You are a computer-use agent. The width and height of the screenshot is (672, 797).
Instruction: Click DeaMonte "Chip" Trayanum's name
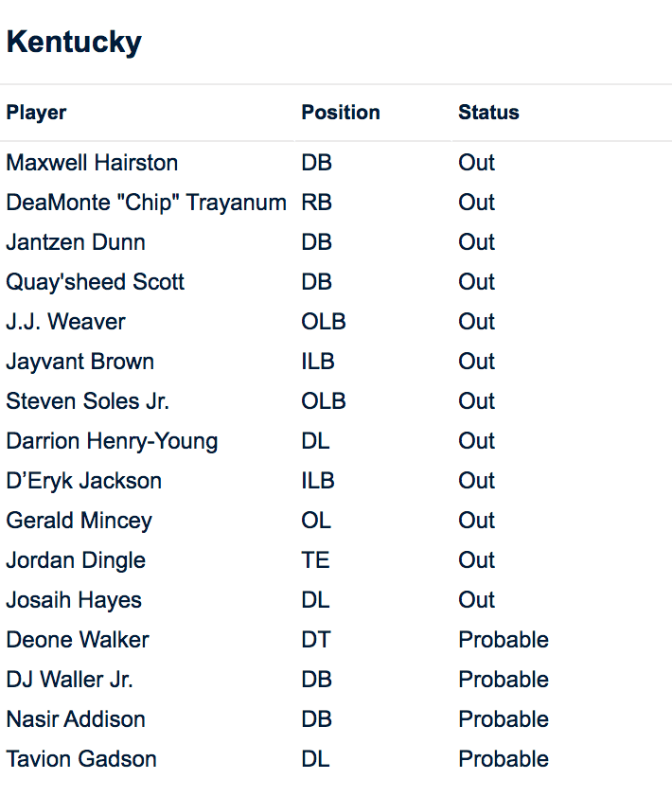pos(146,203)
